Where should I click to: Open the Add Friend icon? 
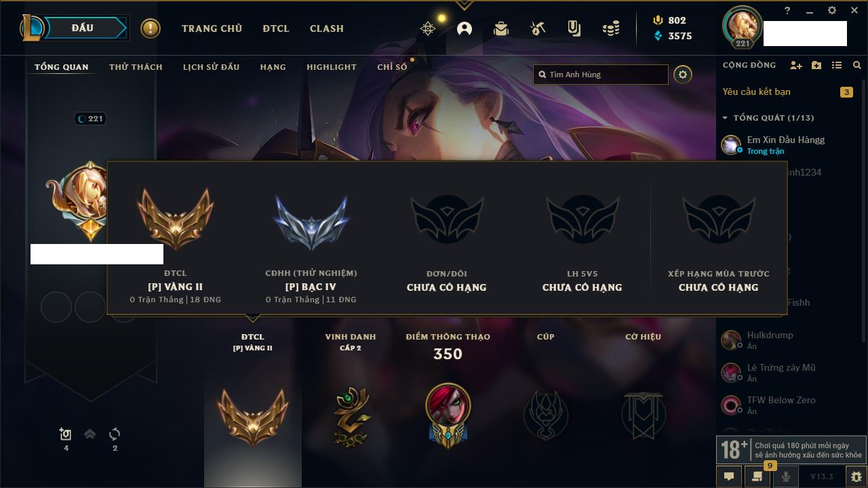(796, 65)
